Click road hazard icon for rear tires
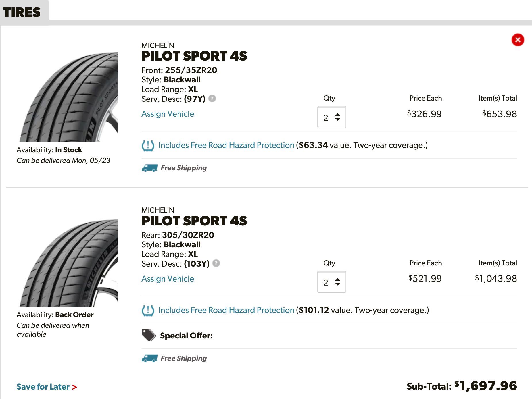The height and width of the screenshot is (399, 532). pos(148,310)
